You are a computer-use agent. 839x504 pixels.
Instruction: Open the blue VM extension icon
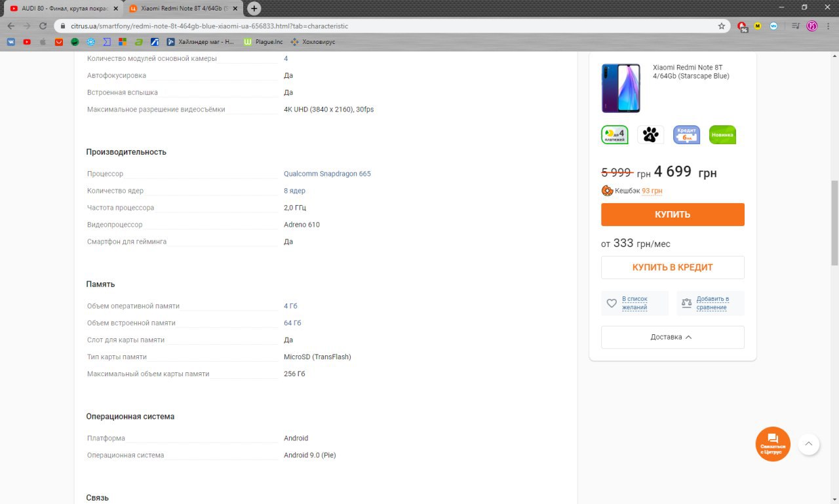(x=774, y=26)
